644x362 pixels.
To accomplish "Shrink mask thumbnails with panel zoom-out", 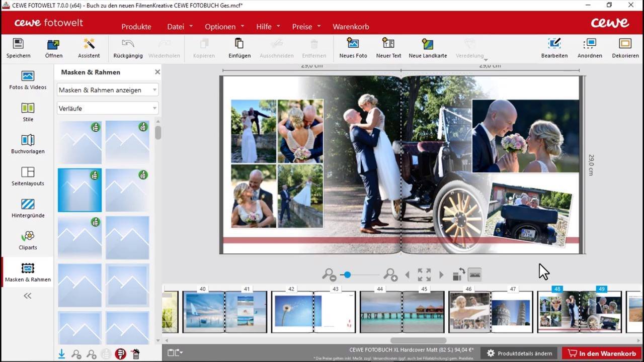I will point(76,354).
